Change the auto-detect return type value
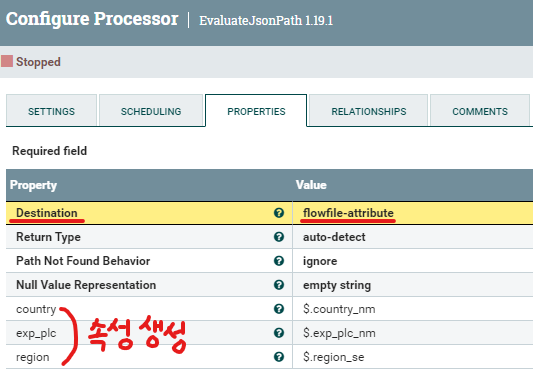Screen dimensions: 533x371 coord(334,237)
